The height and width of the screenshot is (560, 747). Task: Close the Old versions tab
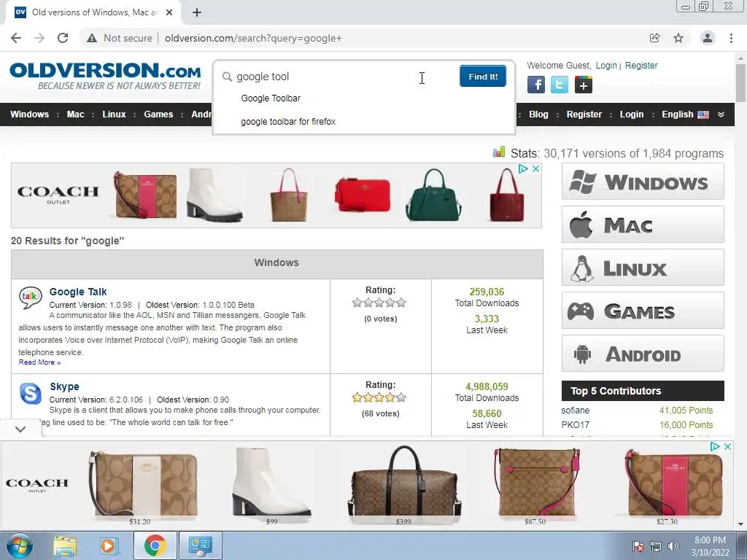point(169,12)
